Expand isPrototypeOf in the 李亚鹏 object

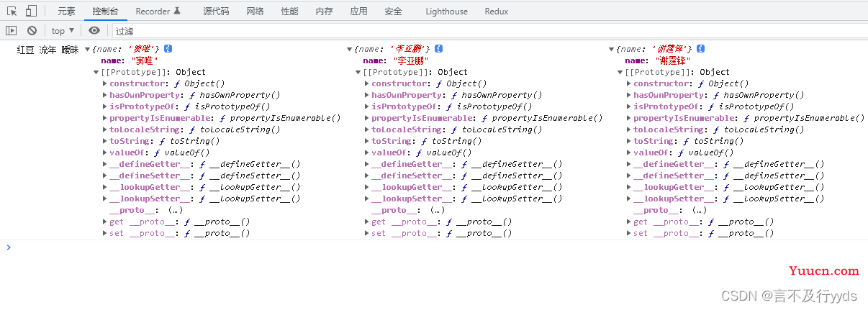[x=367, y=106]
